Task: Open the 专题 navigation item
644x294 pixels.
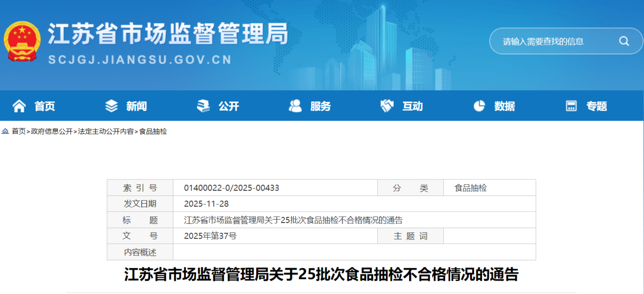Action: coord(597,106)
